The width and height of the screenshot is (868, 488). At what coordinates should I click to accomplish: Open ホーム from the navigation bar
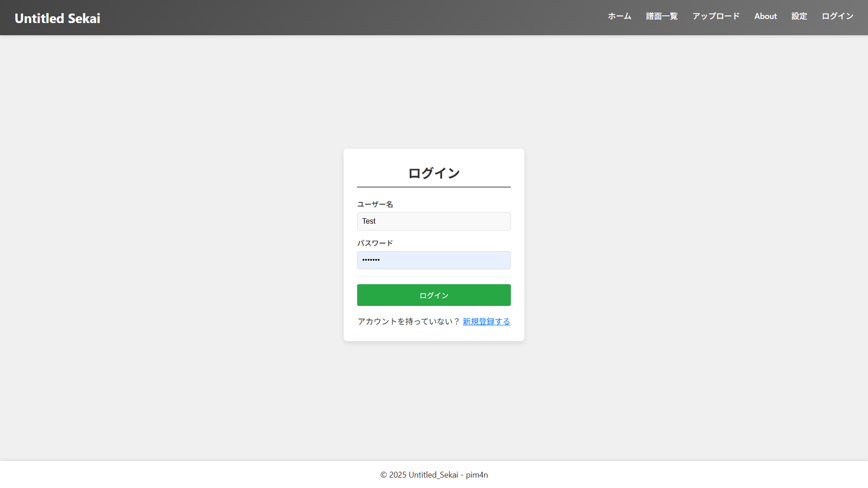pyautogui.click(x=619, y=16)
